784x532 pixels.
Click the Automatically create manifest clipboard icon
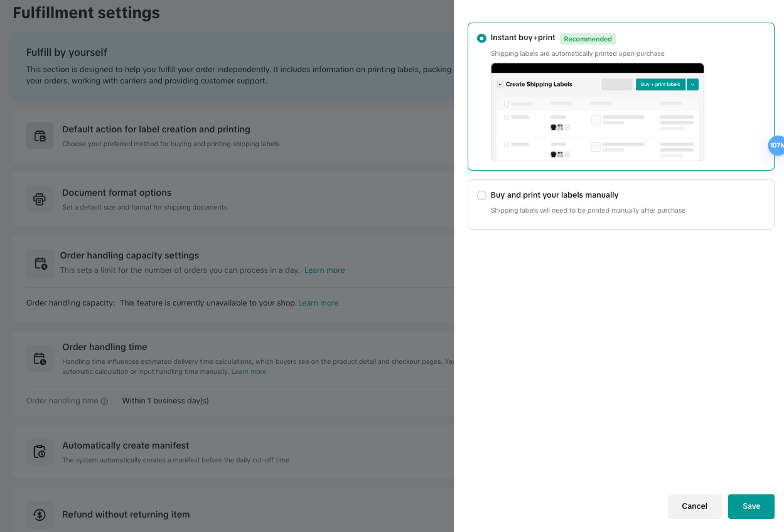pos(40,452)
